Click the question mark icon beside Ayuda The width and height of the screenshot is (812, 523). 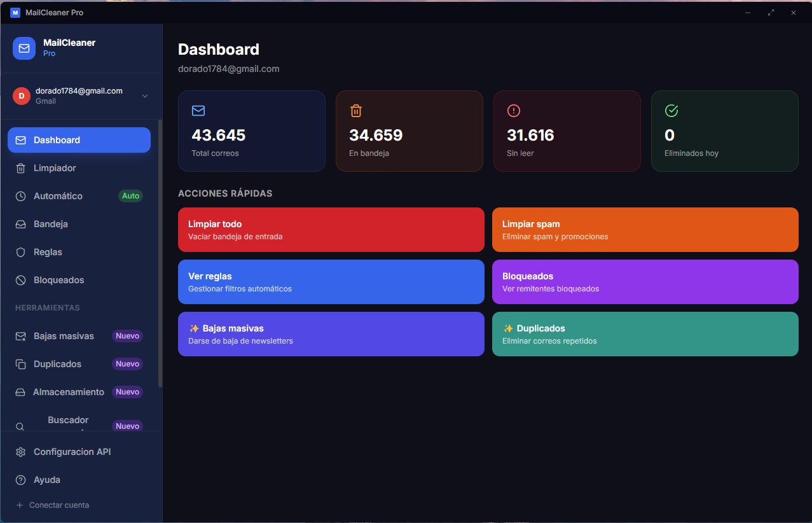click(x=21, y=480)
